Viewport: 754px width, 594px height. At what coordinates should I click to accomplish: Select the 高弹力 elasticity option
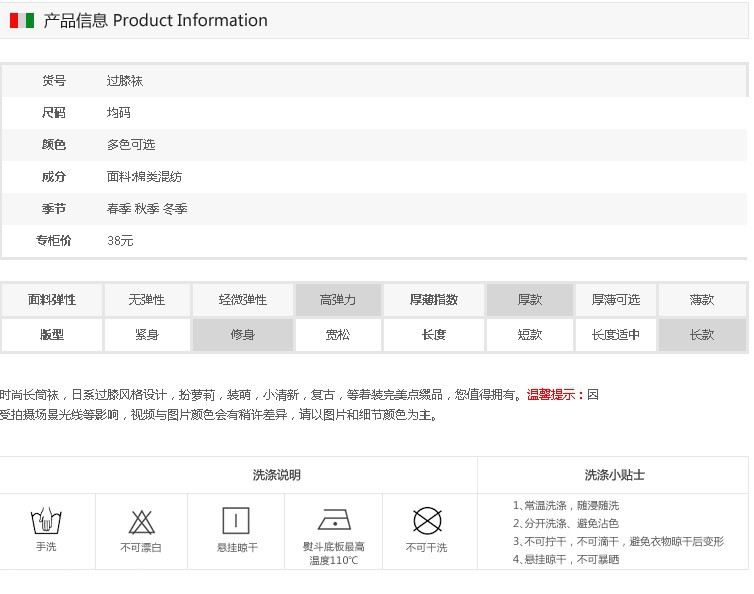338,300
